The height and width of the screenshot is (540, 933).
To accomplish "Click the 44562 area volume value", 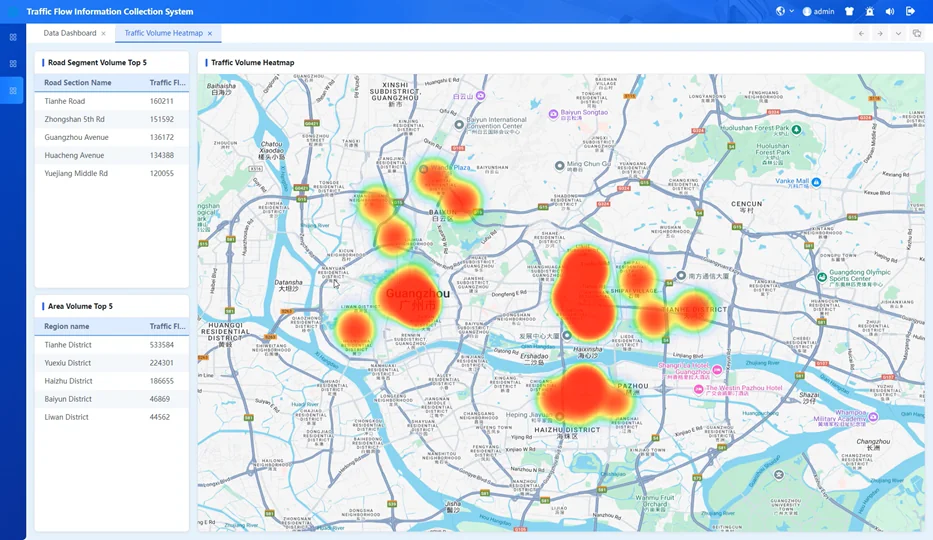I will (160, 417).
